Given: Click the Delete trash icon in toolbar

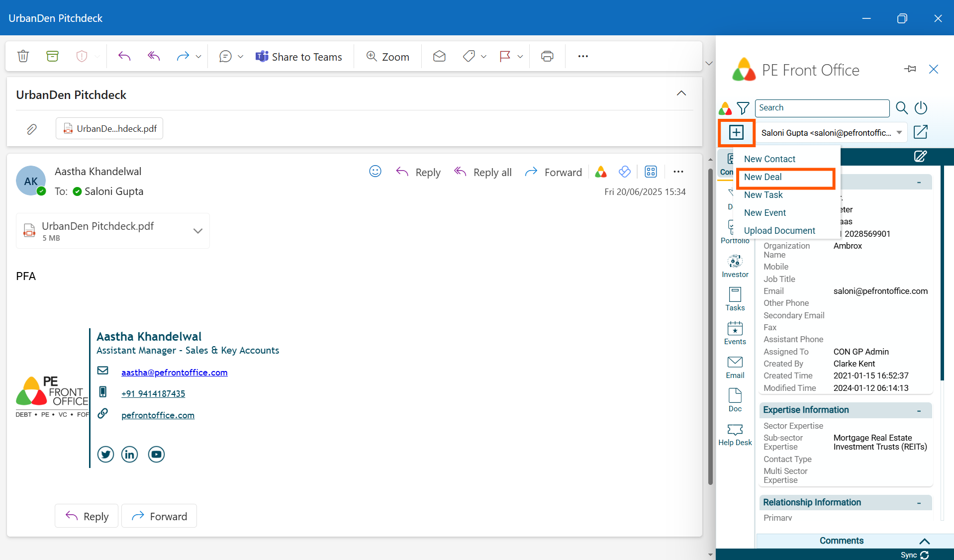Looking at the screenshot, I should [23, 56].
